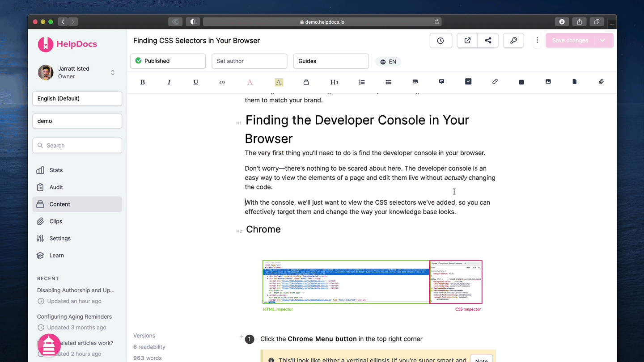Click the drawer icon beside highlight color

click(306, 82)
